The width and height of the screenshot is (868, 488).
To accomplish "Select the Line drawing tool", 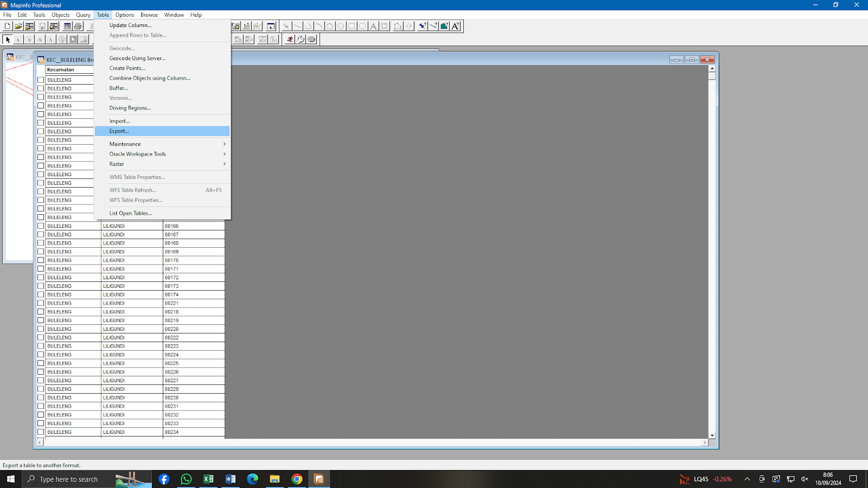I will pyautogui.click(x=297, y=26).
